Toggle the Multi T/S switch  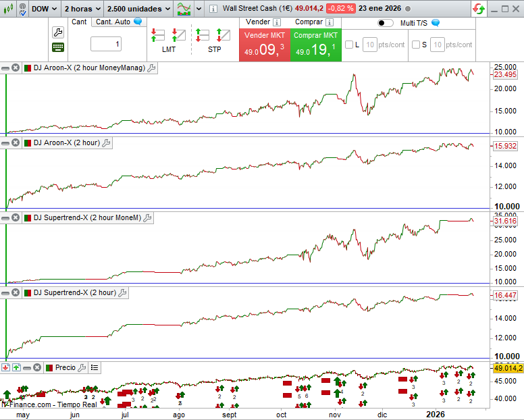point(386,22)
